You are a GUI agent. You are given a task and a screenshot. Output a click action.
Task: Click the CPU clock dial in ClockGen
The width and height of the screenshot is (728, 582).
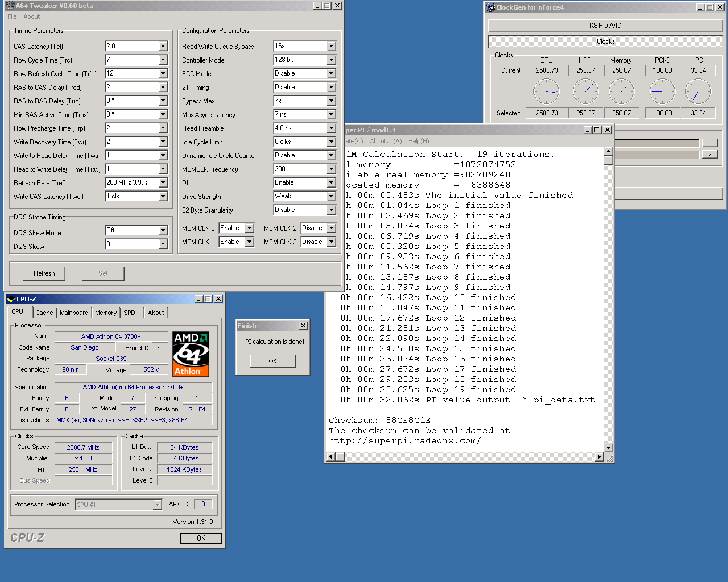pos(546,92)
